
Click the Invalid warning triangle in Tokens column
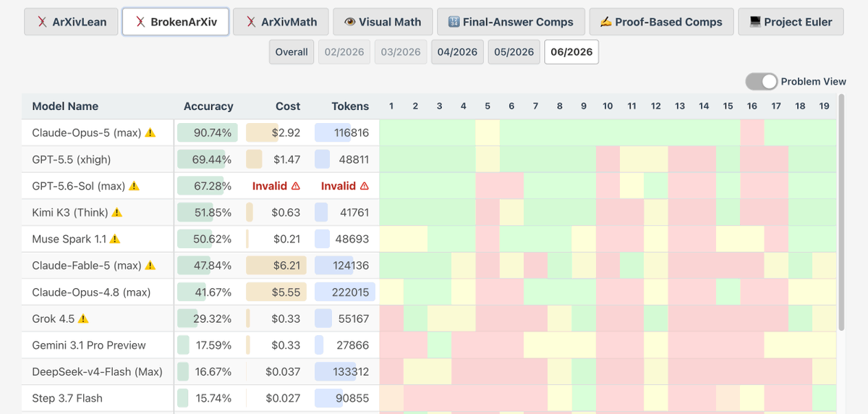click(x=364, y=186)
